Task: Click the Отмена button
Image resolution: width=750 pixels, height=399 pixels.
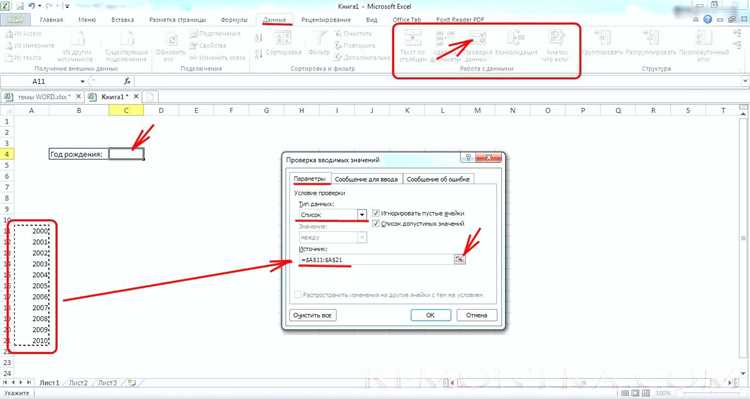Action: point(476,315)
